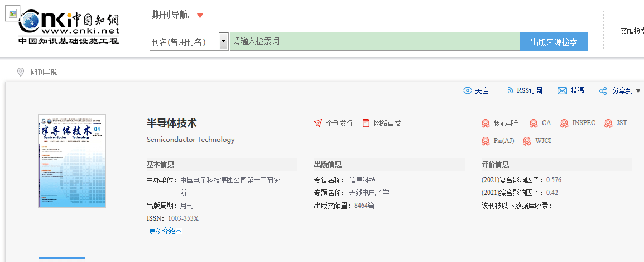Open the 期刊导航 breadcrumb link

(x=44, y=73)
